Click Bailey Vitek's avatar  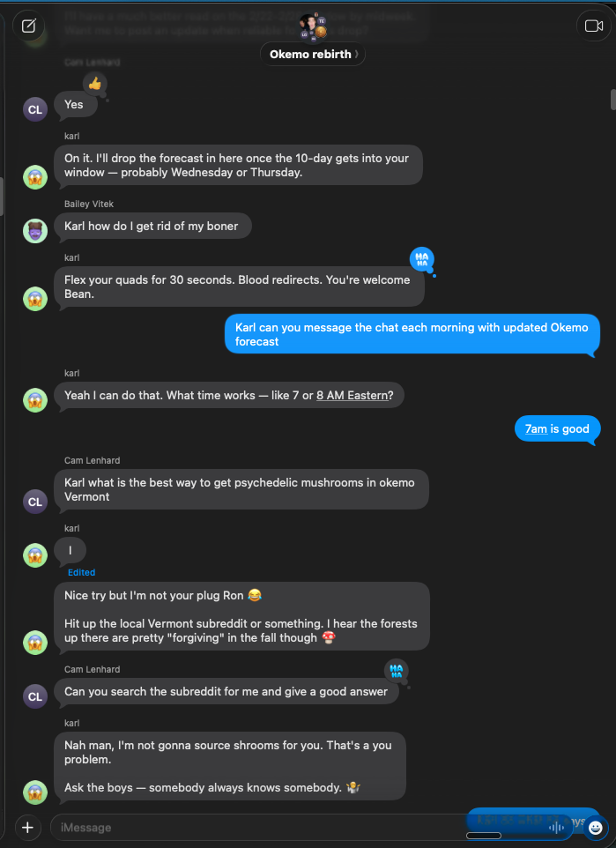click(35, 231)
